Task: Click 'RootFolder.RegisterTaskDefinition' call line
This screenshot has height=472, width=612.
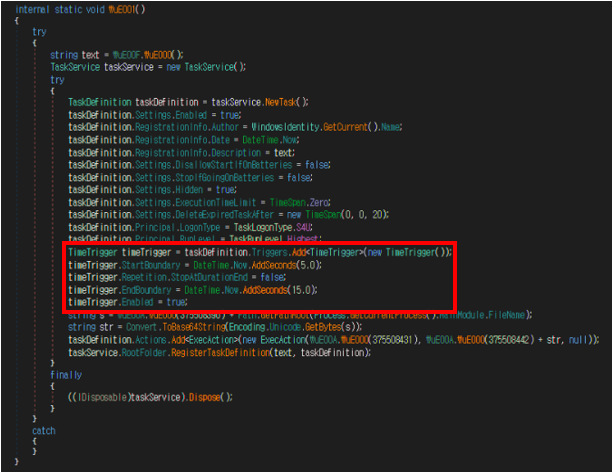Action: (x=219, y=353)
